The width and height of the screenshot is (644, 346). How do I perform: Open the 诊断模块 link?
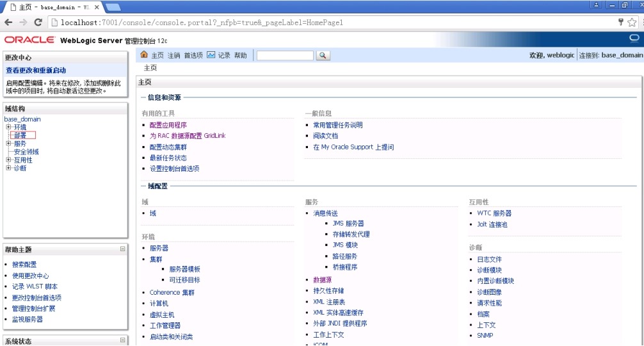click(489, 270)
